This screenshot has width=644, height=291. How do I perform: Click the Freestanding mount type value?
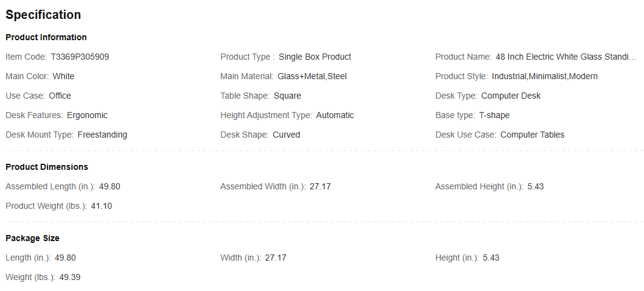coord(102,135)
